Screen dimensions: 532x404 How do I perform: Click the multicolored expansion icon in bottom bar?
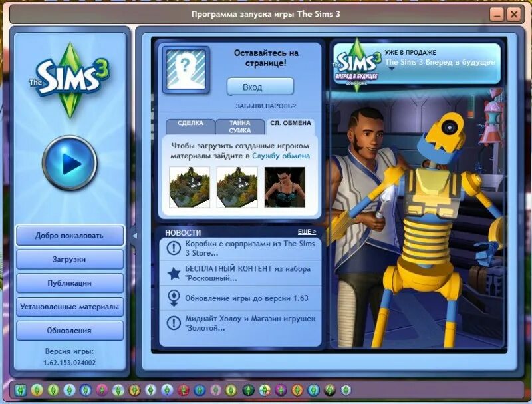click(x=265, y=391)
